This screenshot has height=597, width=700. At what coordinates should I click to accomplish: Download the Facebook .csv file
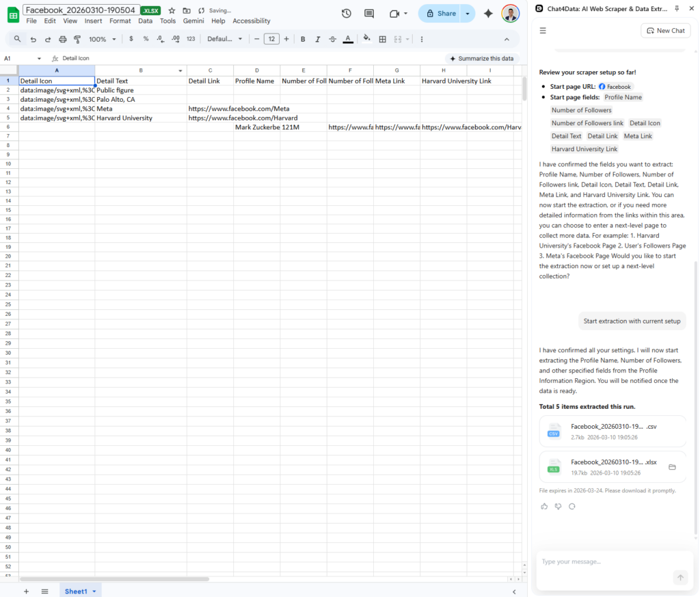tap(612, 432)
